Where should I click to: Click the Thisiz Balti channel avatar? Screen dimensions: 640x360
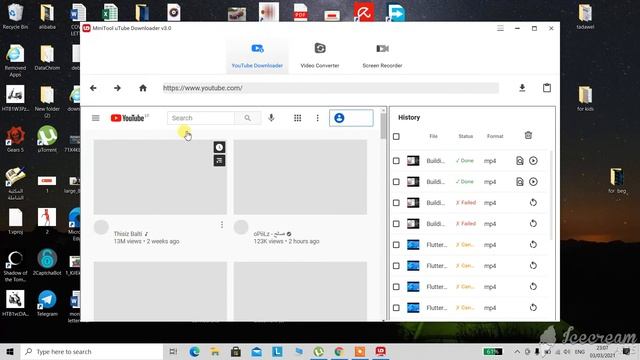101,227
